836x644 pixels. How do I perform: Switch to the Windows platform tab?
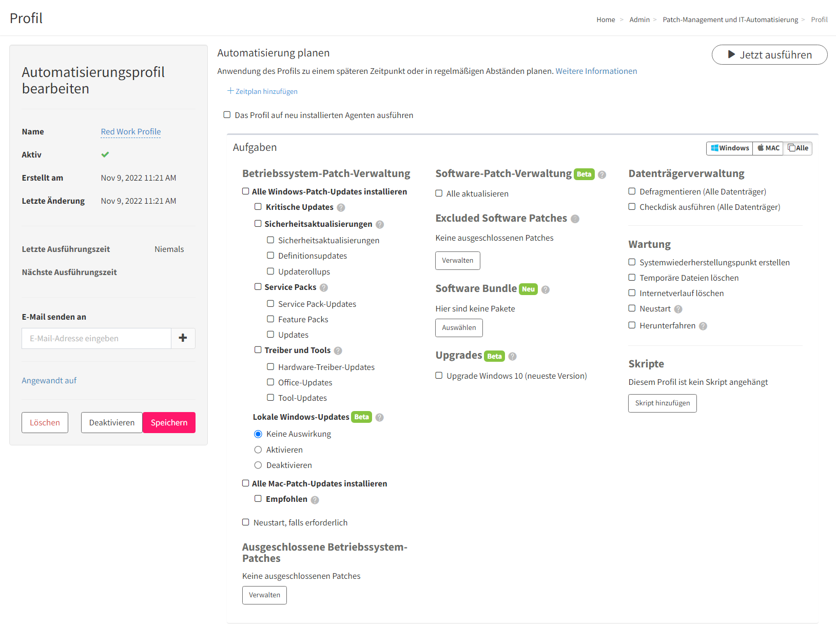coord(730,148)
